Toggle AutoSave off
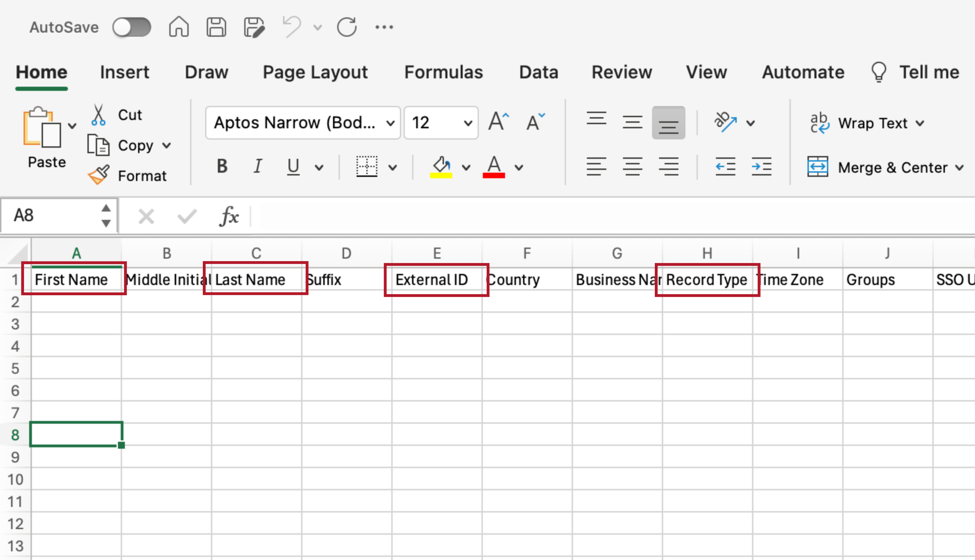Image resolution: width=975 pixels, height=560 pixels. coord(131,26)
